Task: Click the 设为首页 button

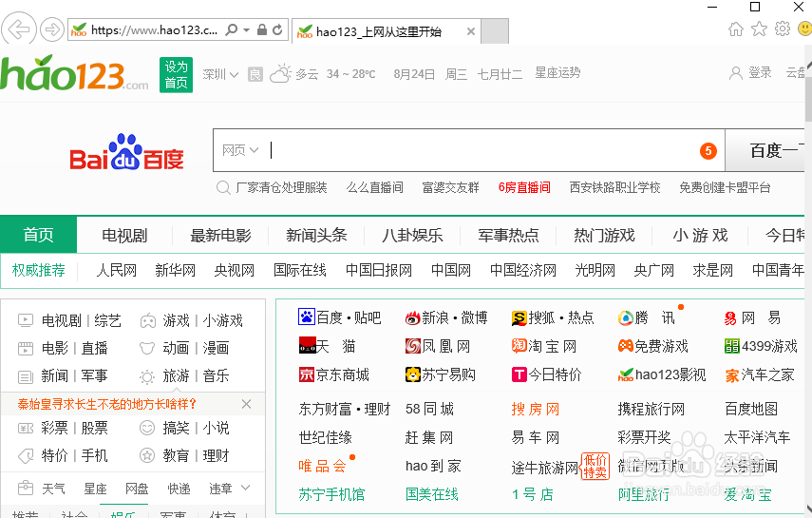Action: coord(176,75)
